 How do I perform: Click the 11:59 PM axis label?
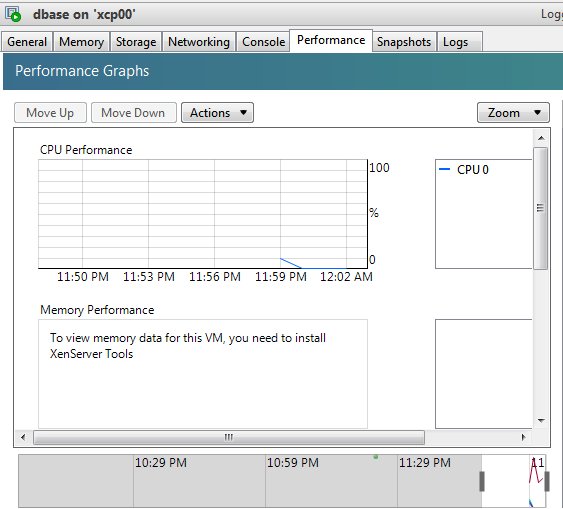pyautogui.click(x=281, y=277)
